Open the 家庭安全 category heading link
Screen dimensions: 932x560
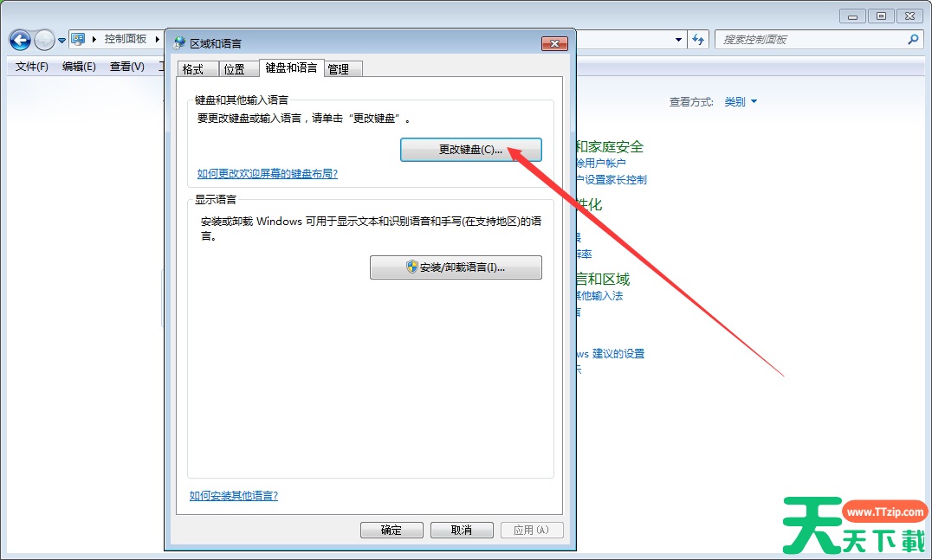pyautogui.click(x=609, y=146)
